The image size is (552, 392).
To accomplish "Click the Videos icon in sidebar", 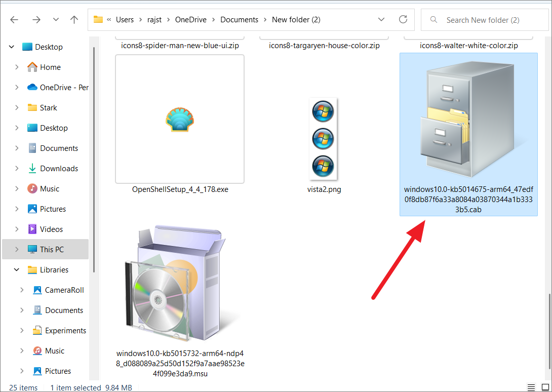I will pos(32,229).
